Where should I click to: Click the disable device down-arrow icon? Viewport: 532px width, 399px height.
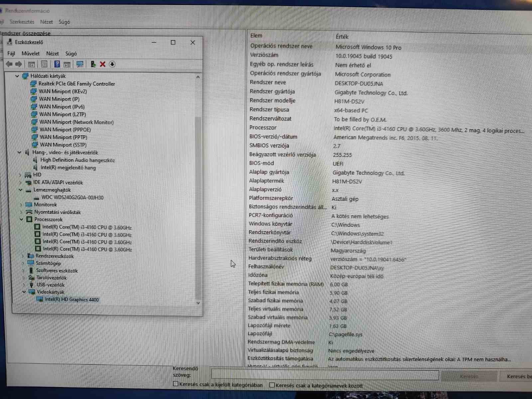coord(112,64)
